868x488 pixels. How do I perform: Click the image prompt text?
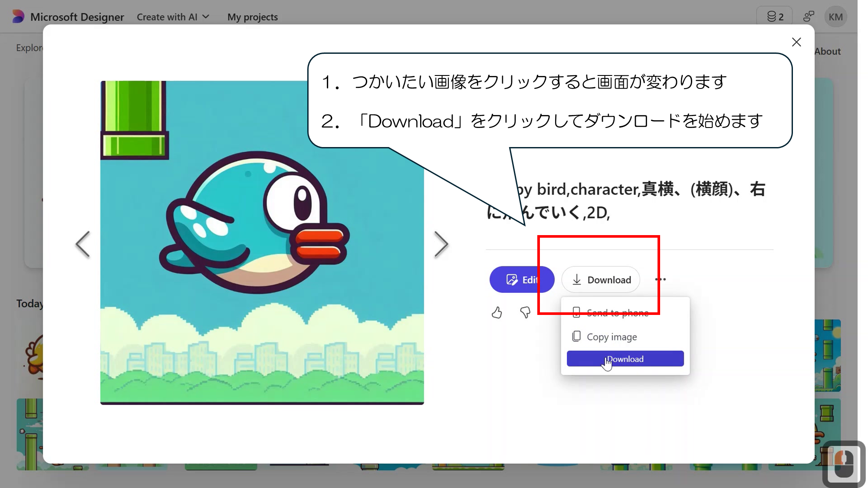pos(626,201)
